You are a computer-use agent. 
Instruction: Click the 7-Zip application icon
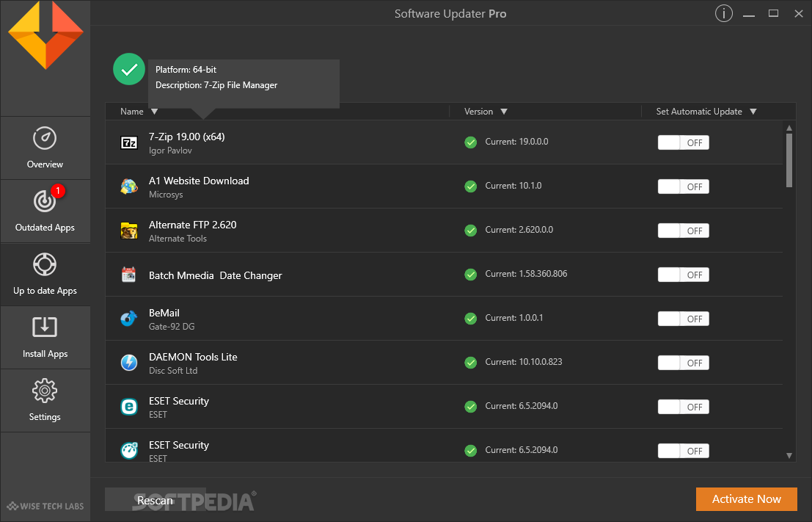[x=129, y=142]
